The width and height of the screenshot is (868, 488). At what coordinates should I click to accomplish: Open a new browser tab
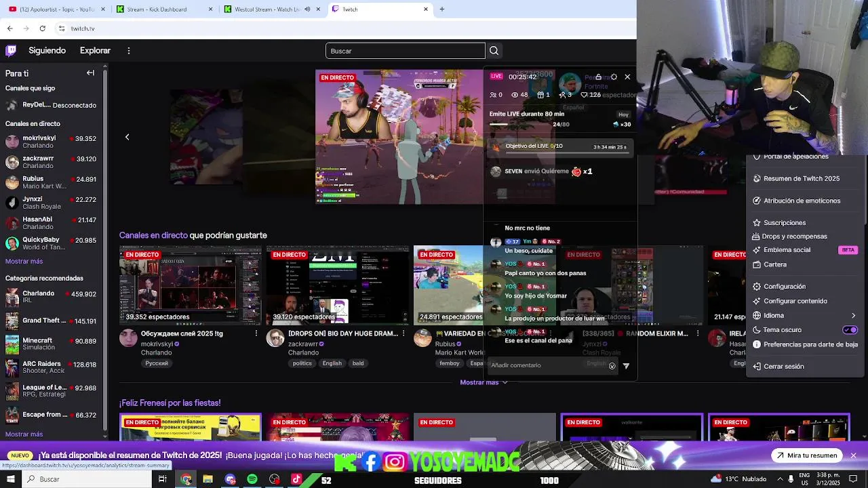tap(442, 9)
